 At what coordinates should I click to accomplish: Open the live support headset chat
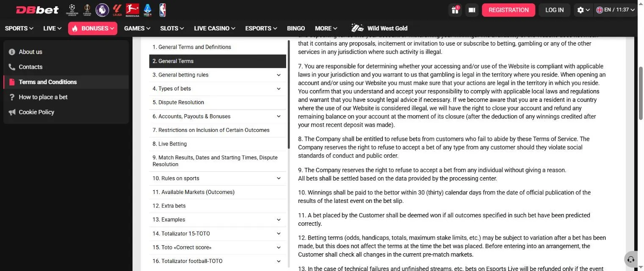pyautogui.click(x=631, y=259)
